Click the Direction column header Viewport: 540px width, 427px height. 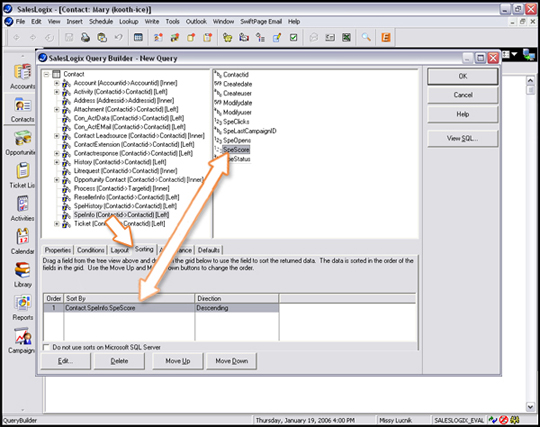(237, 298)
